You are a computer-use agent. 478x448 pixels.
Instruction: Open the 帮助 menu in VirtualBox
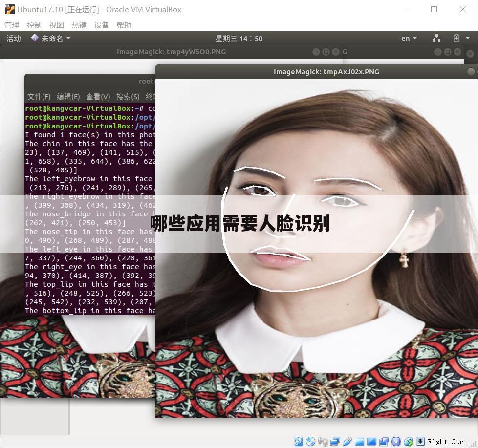pos(124,25)
